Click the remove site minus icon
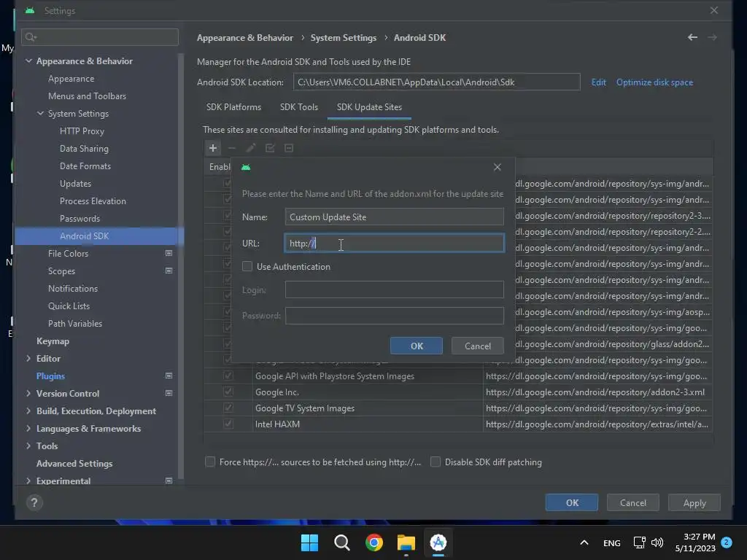 point(232,148)
